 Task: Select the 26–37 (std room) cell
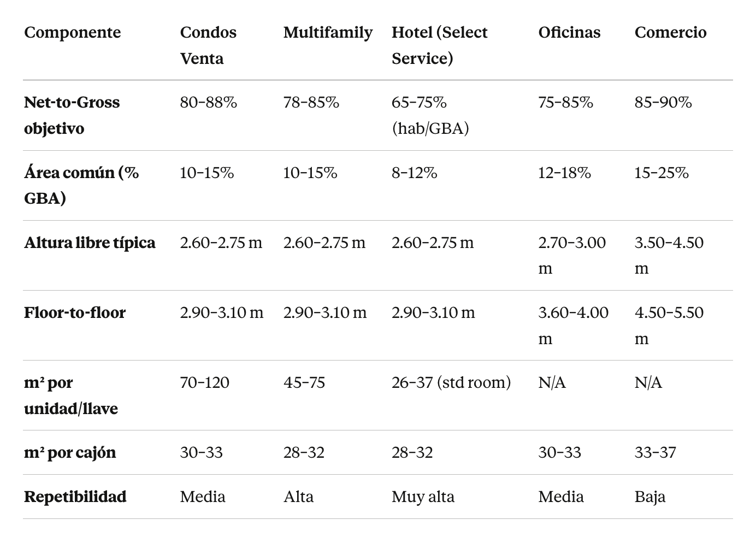(x=451, y=382)
